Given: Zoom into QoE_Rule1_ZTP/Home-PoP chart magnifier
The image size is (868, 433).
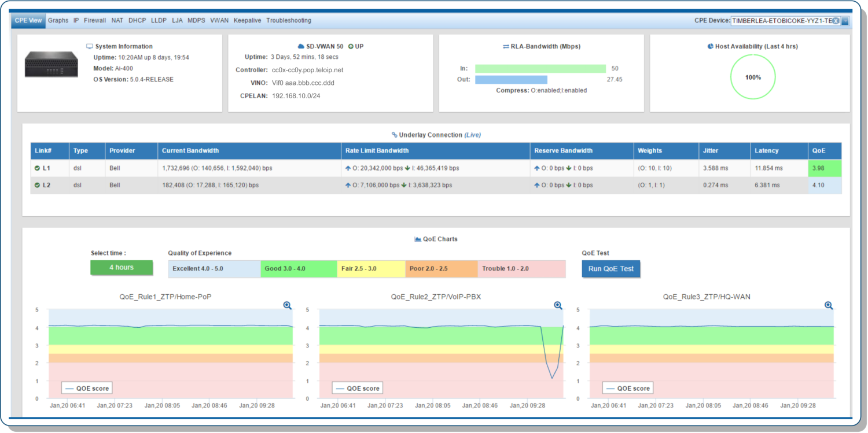Looking at the screenshot, I should point(288,305).
